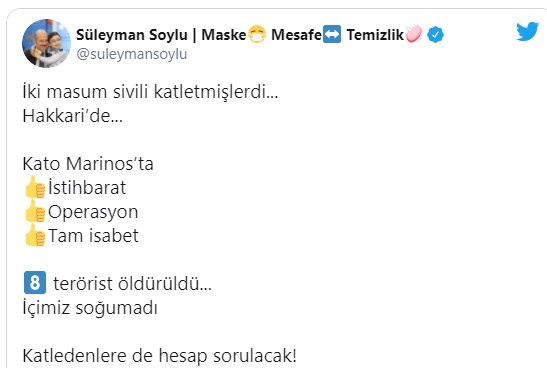547x368 pixels.
Task: Click the 'Kato Marinos'ta' text
Action: point(88,164)
